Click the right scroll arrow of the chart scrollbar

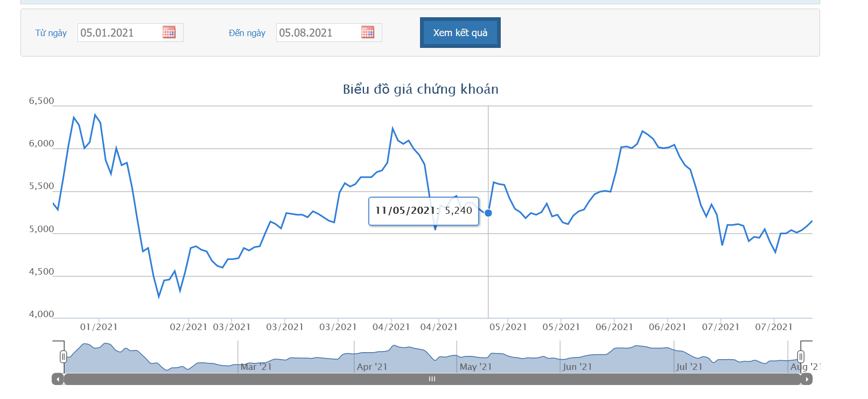(x=807, y=379)
